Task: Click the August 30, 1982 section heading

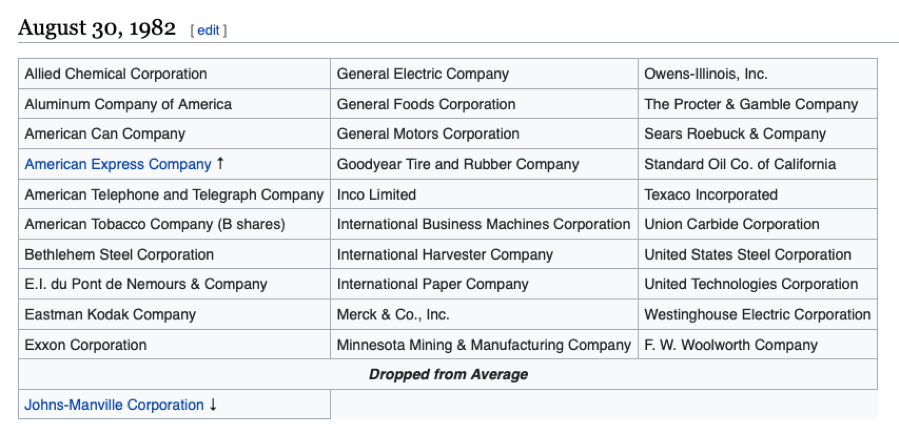Action: pyautogui.click(x=97, y=28)
